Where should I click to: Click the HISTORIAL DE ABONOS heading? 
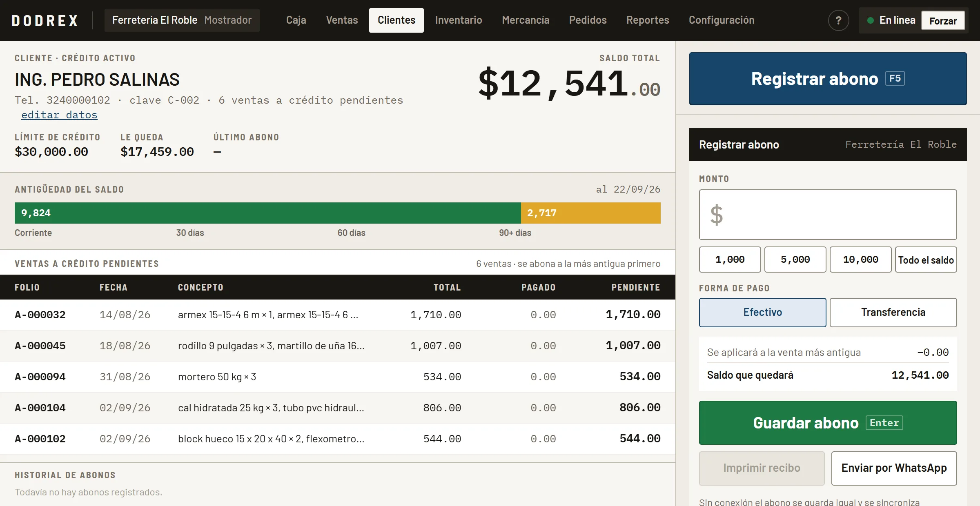(65, 475)
